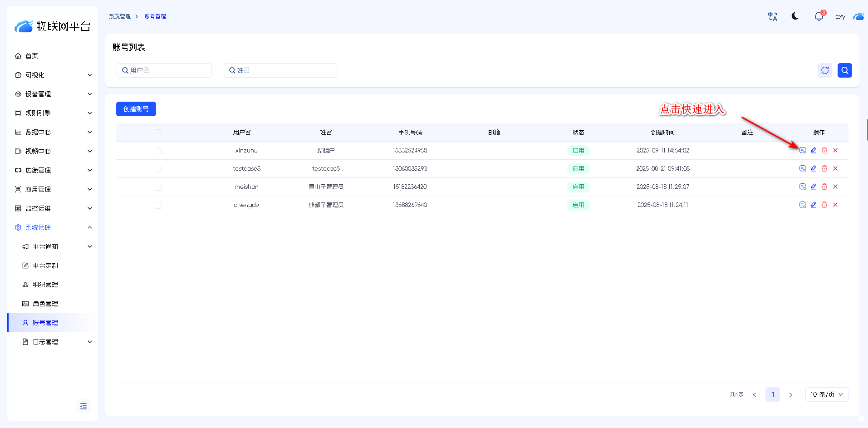Check the meishan row checkbox

click(x=158, y=187)
